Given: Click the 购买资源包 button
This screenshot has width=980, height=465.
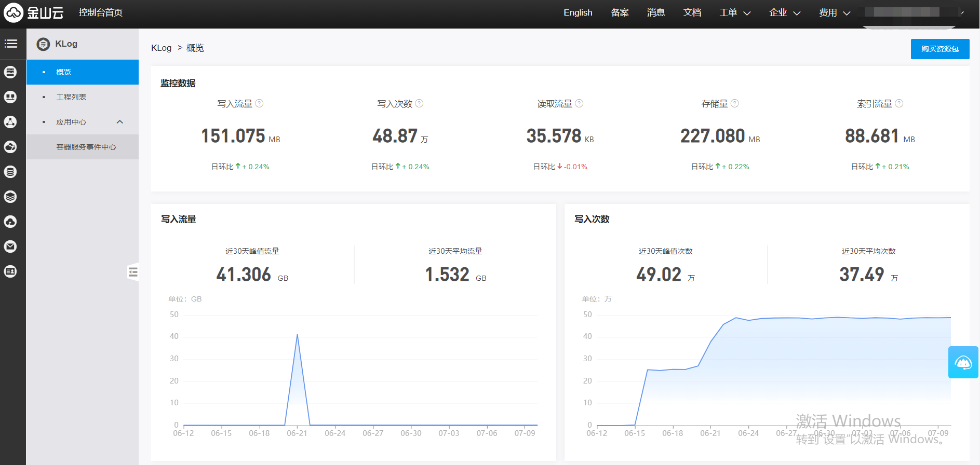Looking at the screenshot, I should pyautogui.click(x=939, y=49).
